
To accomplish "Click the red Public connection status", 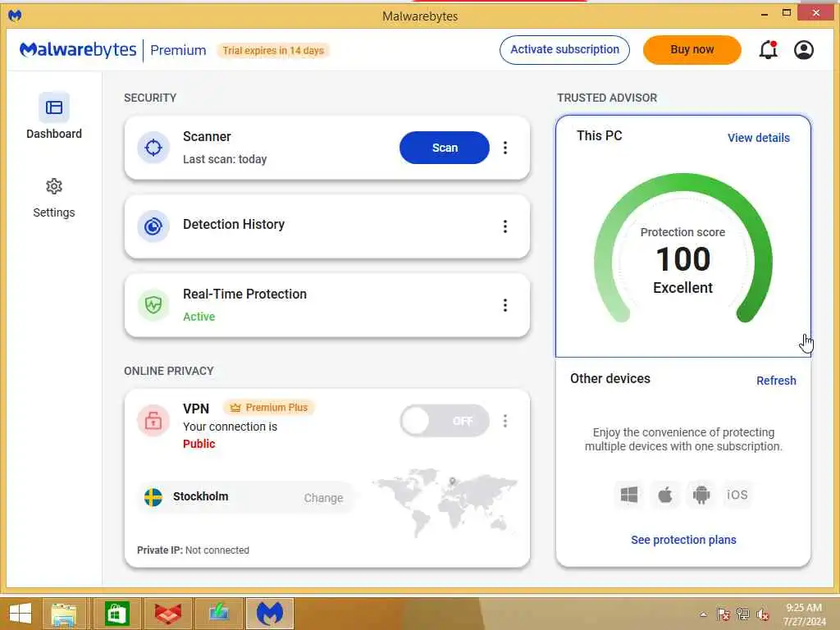I will [199, 444].
